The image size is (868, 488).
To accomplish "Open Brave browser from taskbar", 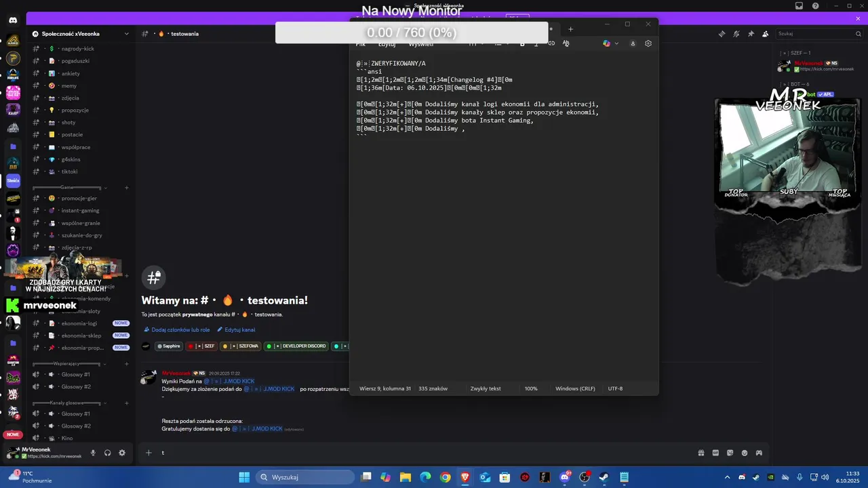I will [465, 477].
